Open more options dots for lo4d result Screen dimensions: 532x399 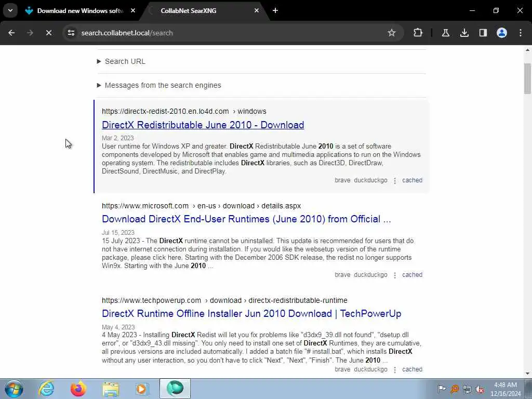pyautogui.click(x=395, y=180)
